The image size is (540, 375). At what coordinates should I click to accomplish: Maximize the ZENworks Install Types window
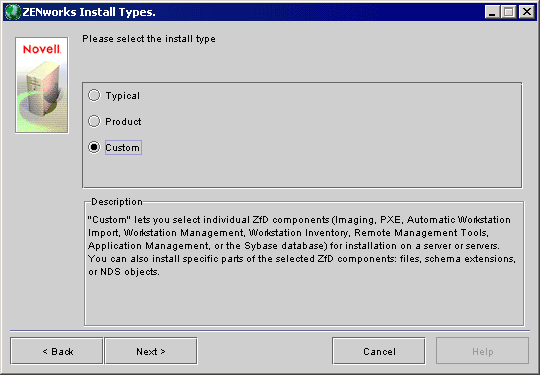click(509, 12)
